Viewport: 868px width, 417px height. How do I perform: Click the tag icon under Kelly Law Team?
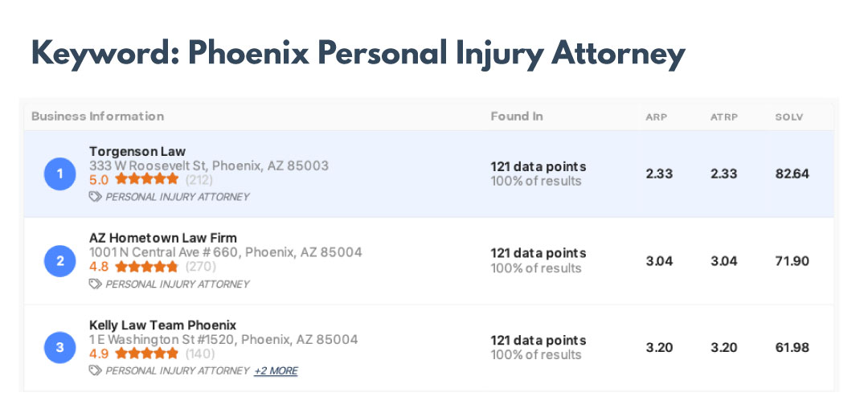tap(96, 370)
